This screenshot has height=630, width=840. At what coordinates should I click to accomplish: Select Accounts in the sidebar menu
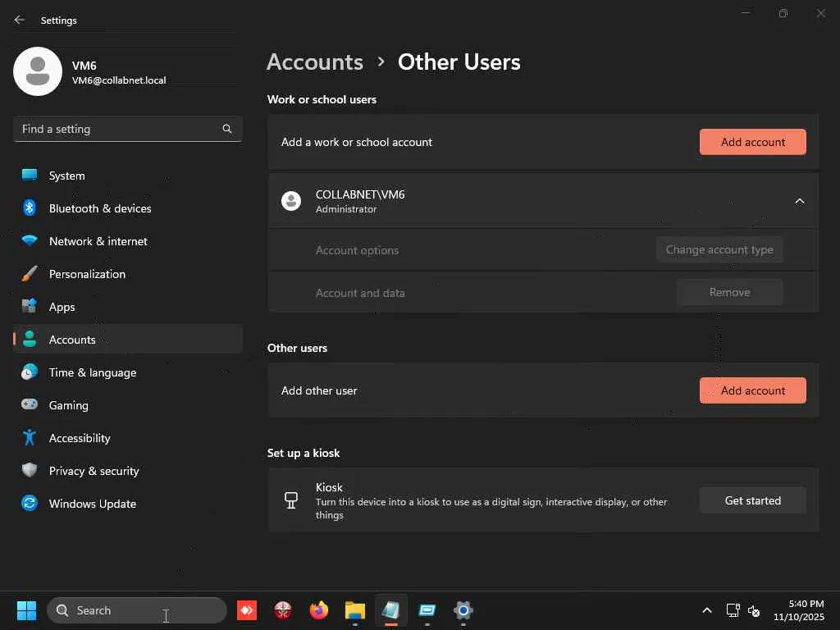click(72, 340)
